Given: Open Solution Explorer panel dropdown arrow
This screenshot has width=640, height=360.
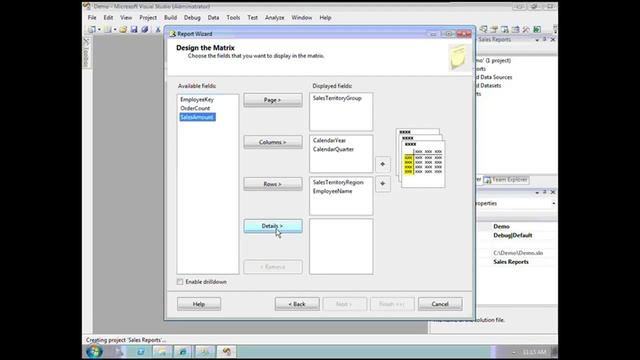Looking at the screenshot, I should (x=537, y=40).
